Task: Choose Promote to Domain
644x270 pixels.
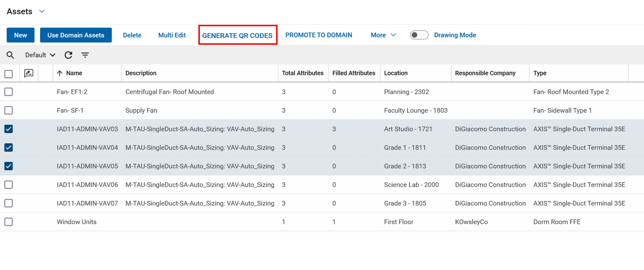Action: (x=318, y=35)
